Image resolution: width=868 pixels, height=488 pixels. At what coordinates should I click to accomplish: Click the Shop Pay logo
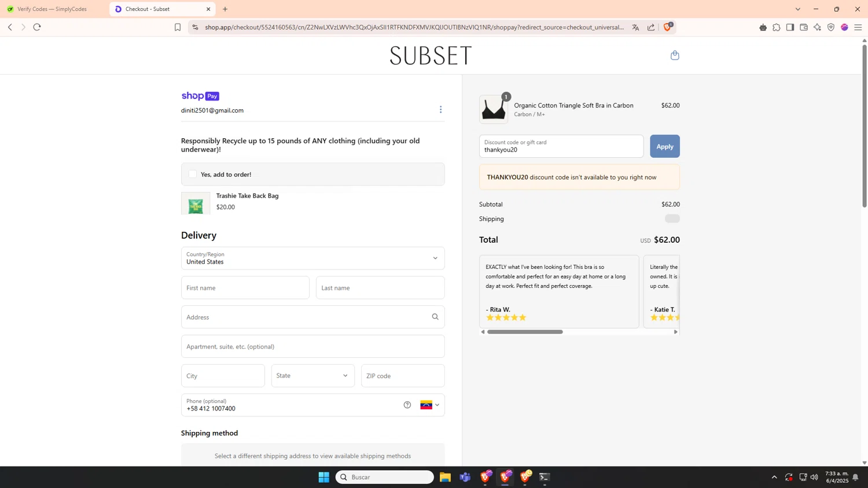coord(200,96)
